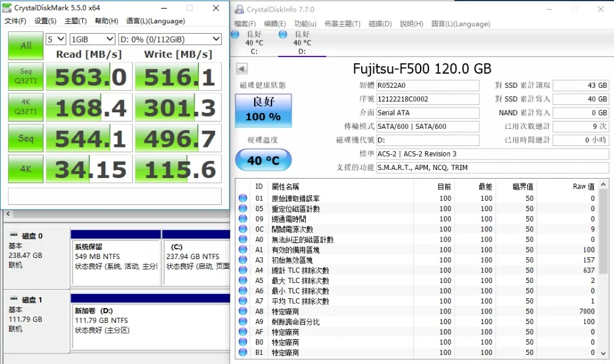The image size is (614, 364).
Task: Click the SATA/600 transfer mode field
Action: (x=427, y=126)
